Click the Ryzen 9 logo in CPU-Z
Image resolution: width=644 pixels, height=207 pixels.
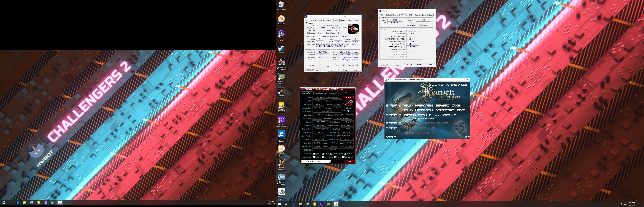point(353,29)
